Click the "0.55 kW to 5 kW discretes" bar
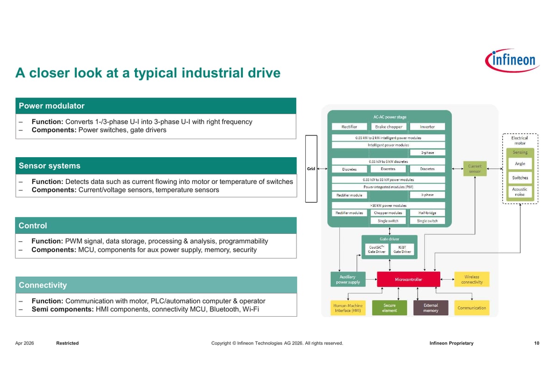The image size is (555, 392). 388,162
